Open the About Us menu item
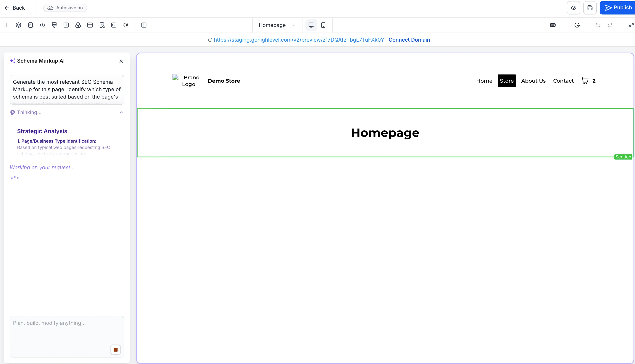Image resolution: width=635 pixels, height=364 pixels. point(534,80)
